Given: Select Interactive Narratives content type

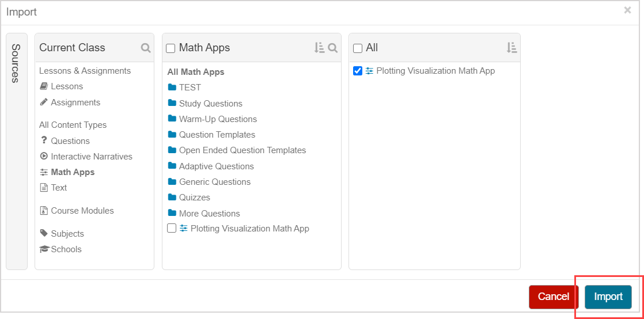Looking at the screenshot, I should coord(91,157).
